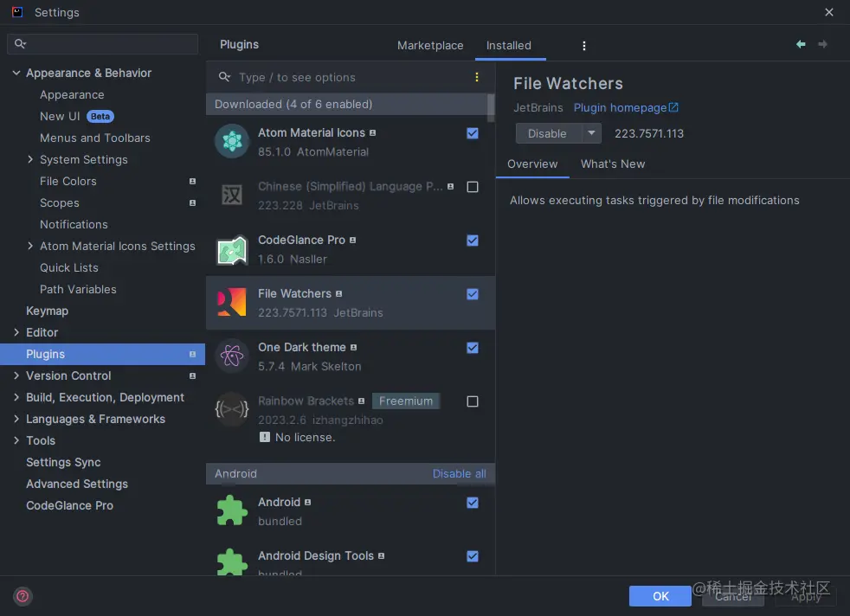Expand Atom Material Icons Settings node

click(29, 246)
